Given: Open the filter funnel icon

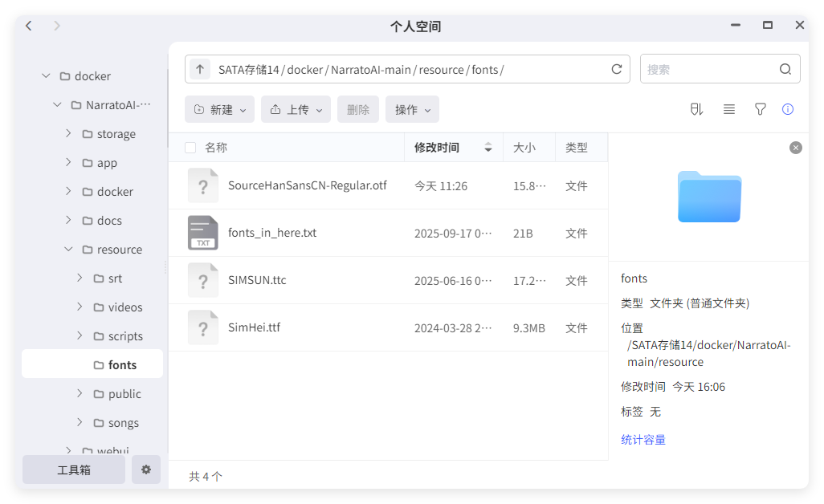Looking at the screenshot, I should tap(760, 109).
